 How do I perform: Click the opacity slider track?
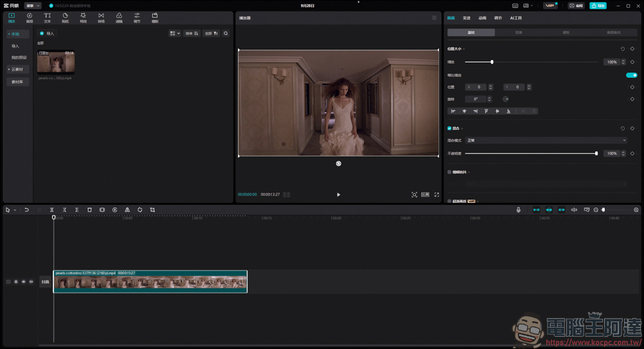point(531,153)
